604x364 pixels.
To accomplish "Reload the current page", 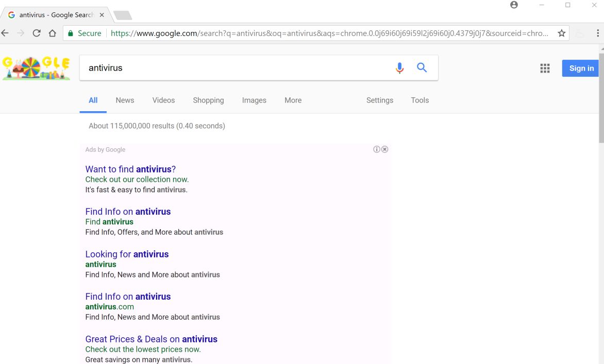I will point(37,33).
